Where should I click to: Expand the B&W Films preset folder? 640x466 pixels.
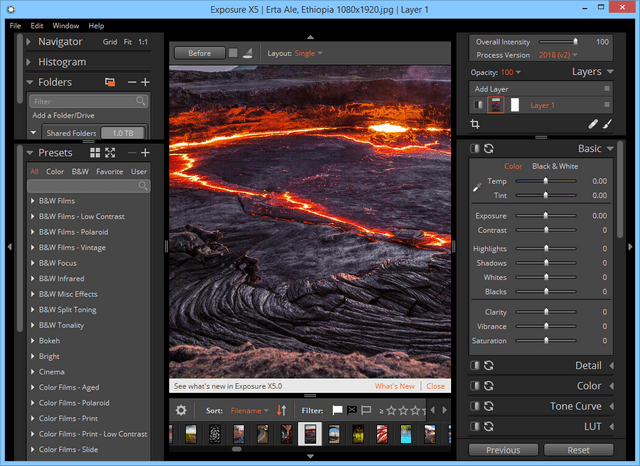(33, 201)
